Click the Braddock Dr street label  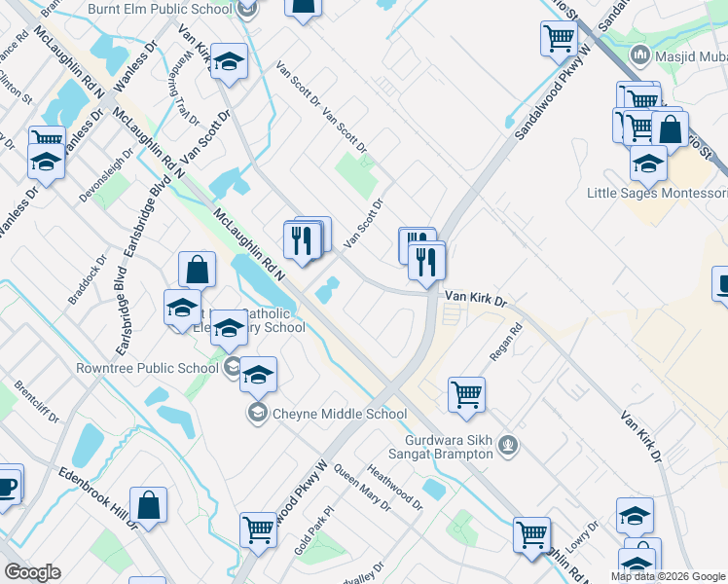tap(88, 279)
